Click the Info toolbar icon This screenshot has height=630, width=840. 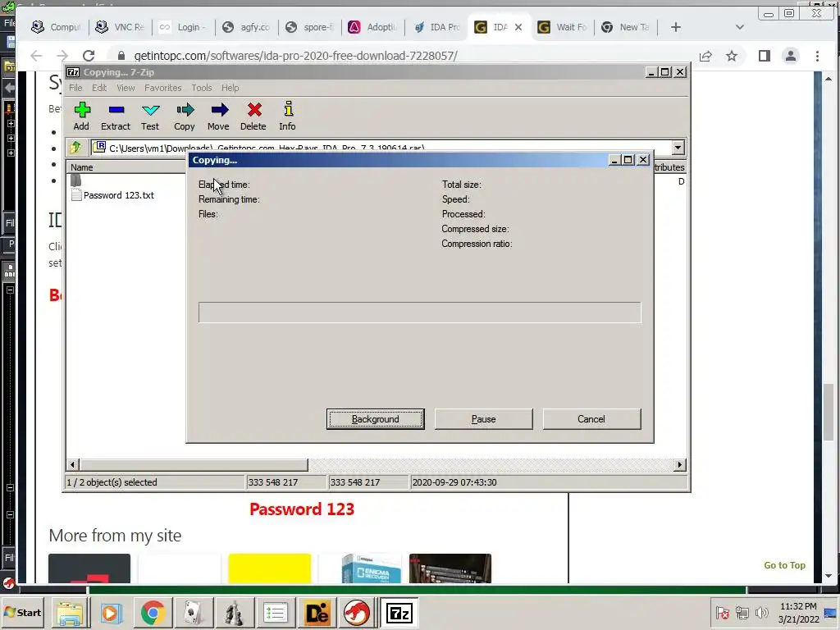point(288,116)
